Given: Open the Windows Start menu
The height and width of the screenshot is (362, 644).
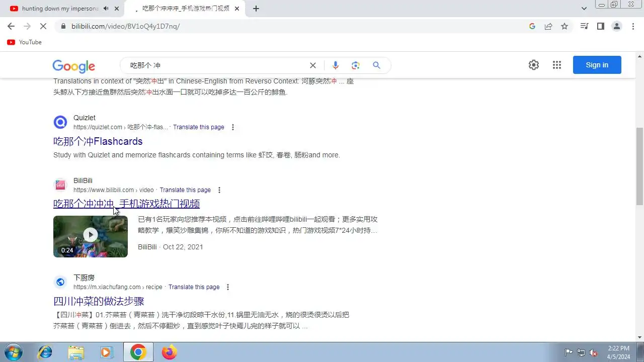Looking at the screenshot, I should 13,352.
